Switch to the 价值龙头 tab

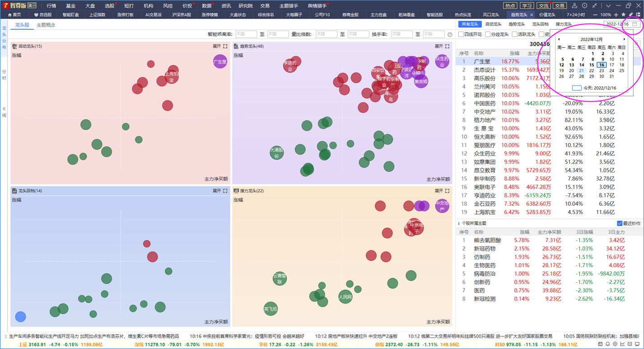point(547,15)
